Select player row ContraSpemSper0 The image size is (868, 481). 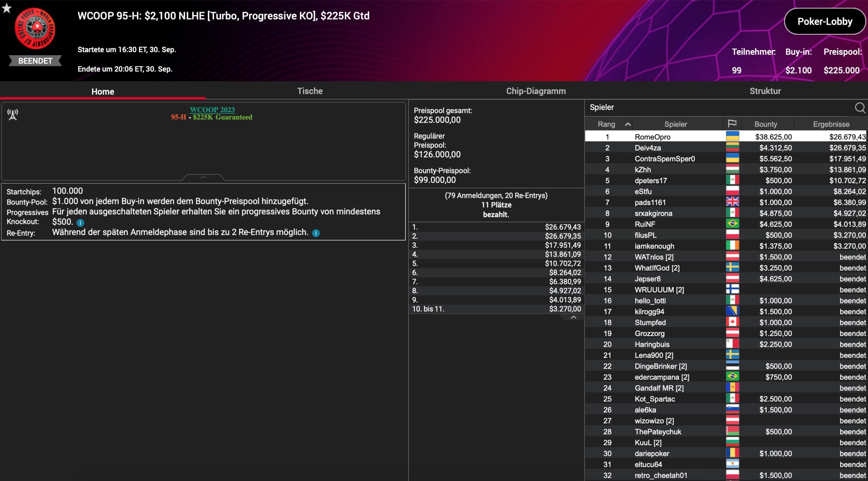click(x=726, y=159)
